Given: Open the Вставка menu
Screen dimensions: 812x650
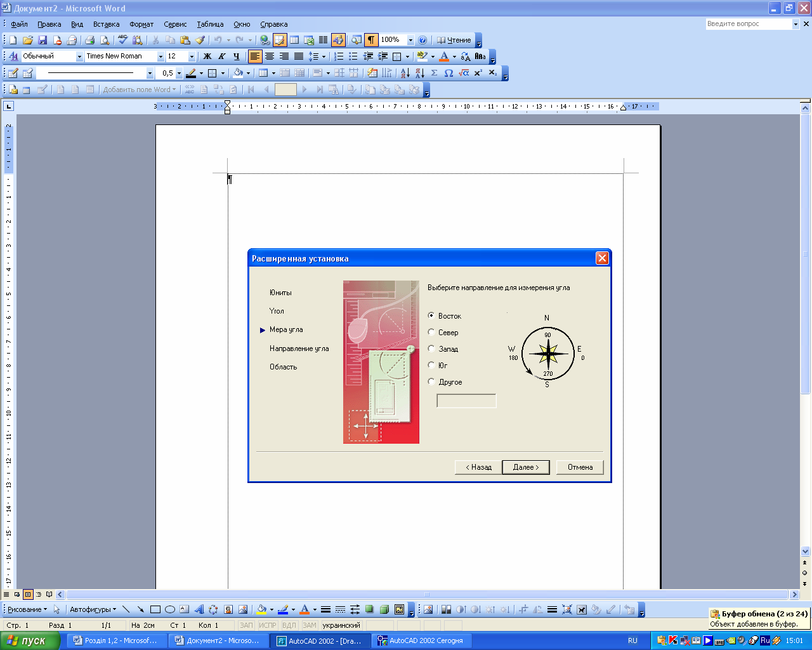Looking at the screenshot, I should coord(106,24).
